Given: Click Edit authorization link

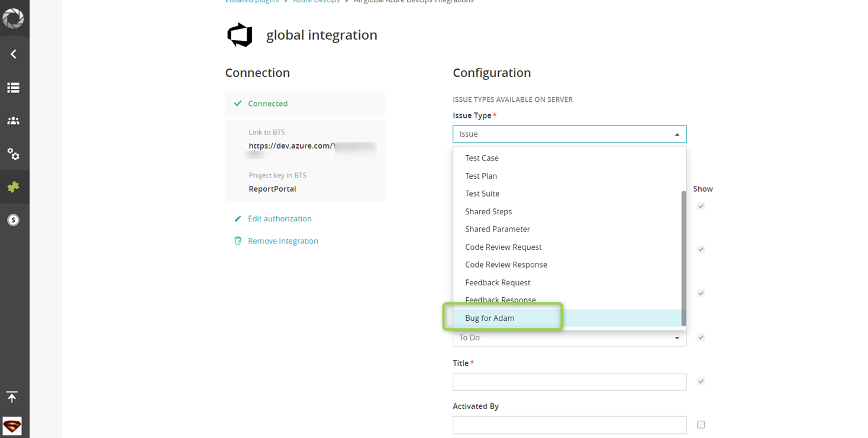Looking at the screenshot, I should [279, 218].
